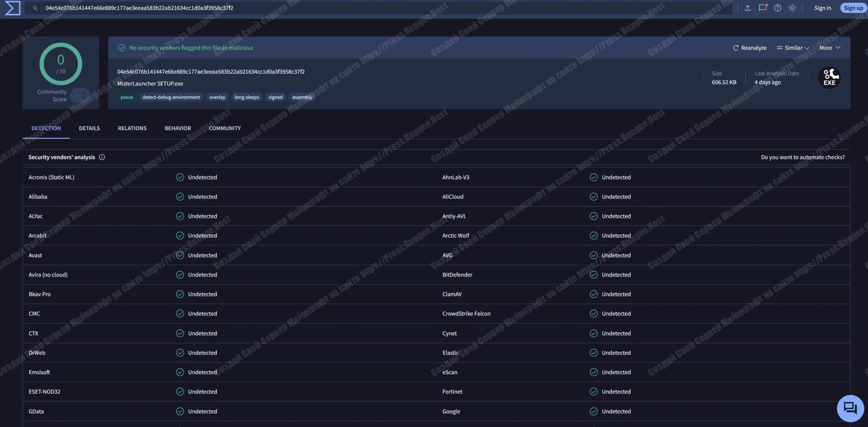The height and width of the screenshot is (427, 868).
Task: Click the AliCloud undetected check icon
Action: 594,197
